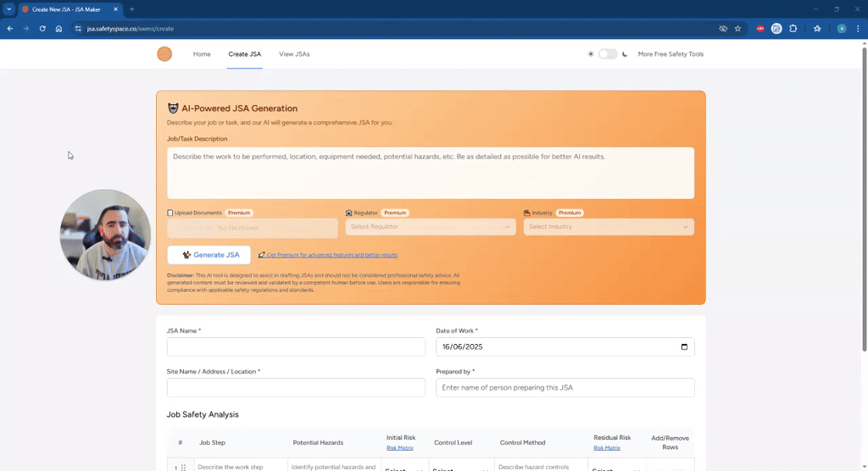The width and height of the screenshot is (868, 471).
Task: Click the robot icon beside AI-Powered JSA Generation
Action: (x=173, y=108)
